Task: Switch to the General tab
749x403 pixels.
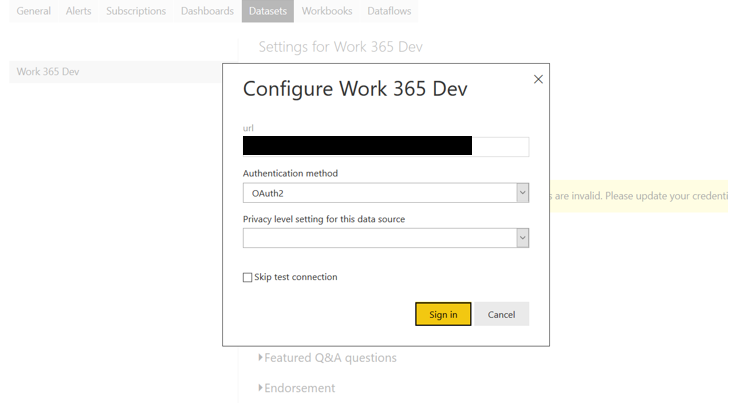Action: [x=33, y=11]
